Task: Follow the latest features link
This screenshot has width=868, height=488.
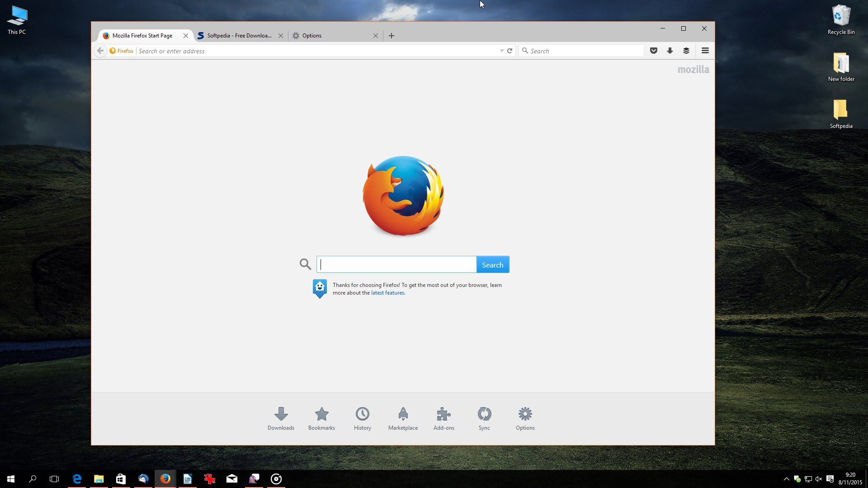Action: 387,293
